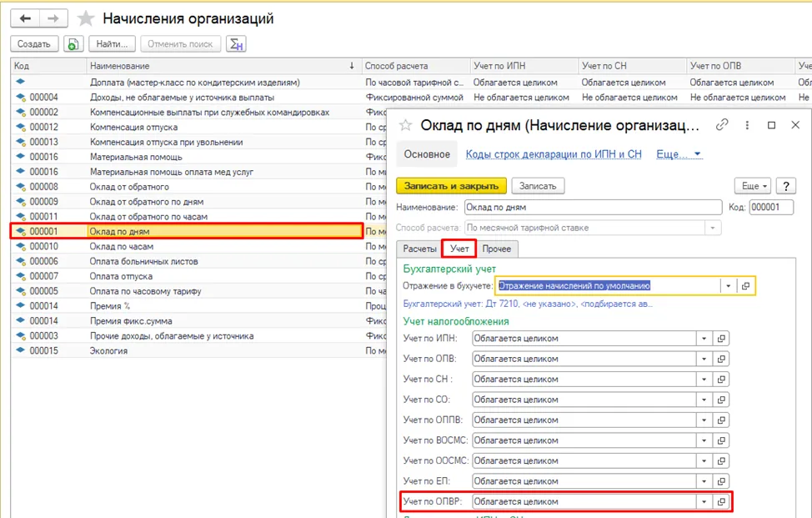Image resolution: width=812 pixels, height=518 pixels.
Task: Click the Записать и закрыть button
Action: click(x=451, y=186)
